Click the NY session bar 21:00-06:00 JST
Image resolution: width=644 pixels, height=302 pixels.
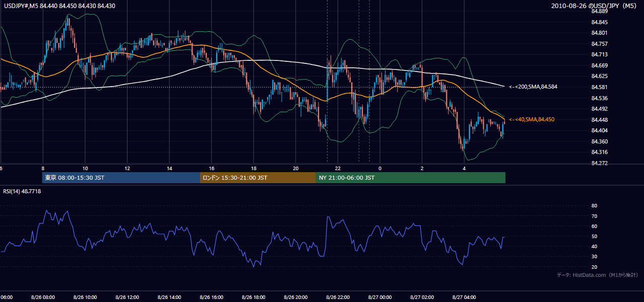click(x=411, y=178)
